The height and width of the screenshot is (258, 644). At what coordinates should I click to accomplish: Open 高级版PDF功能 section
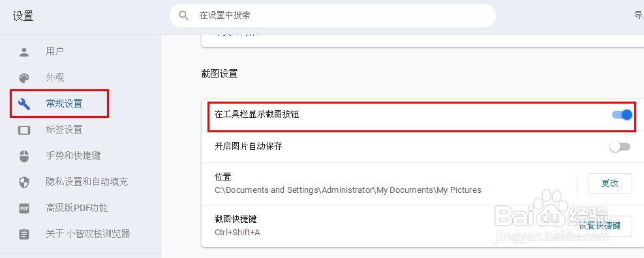tap(77, 208)
